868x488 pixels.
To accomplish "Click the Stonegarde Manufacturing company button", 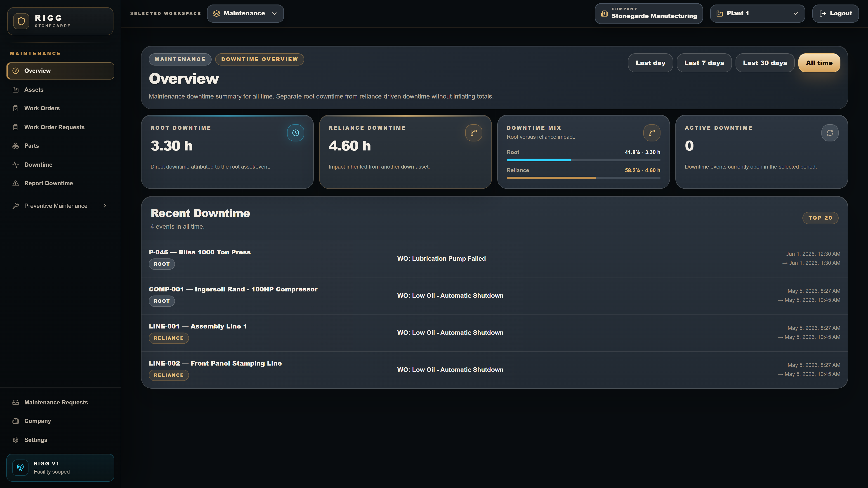I will (x=649, y=14).
